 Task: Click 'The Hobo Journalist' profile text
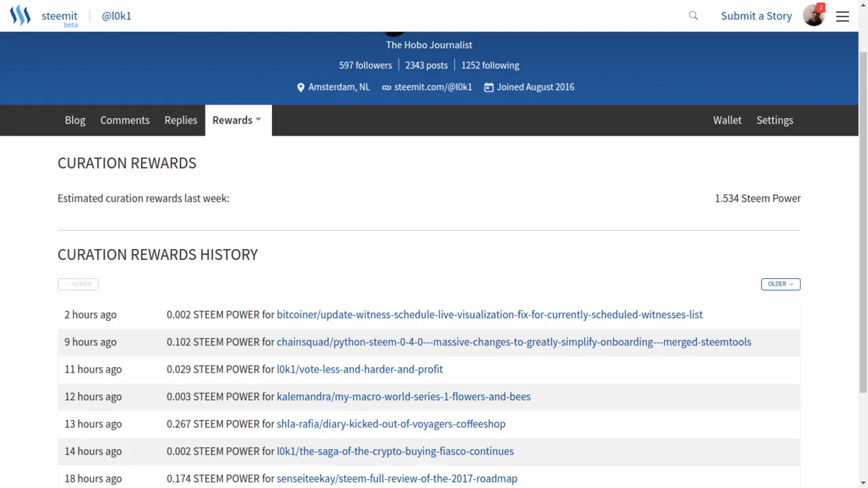click(x=429, y=45)
